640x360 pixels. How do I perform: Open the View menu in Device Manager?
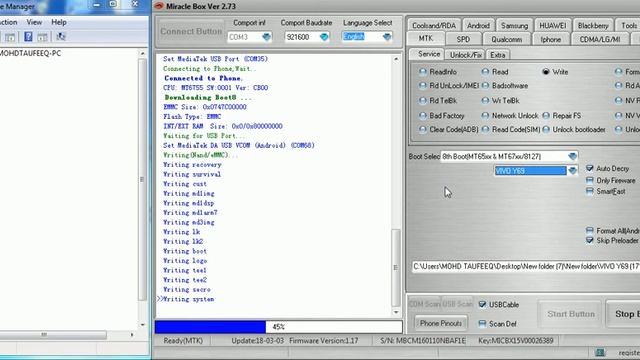pyautogui.click(x=34, y=22)
